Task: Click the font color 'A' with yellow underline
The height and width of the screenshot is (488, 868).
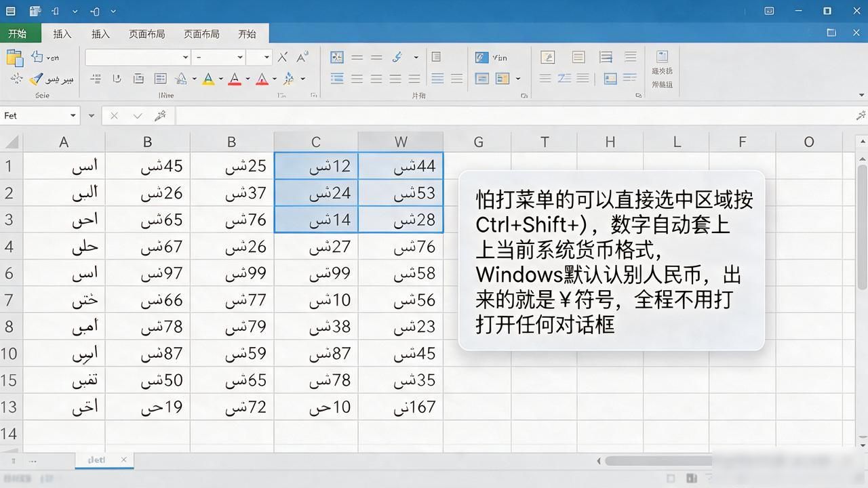Action: tap(208, 79)
